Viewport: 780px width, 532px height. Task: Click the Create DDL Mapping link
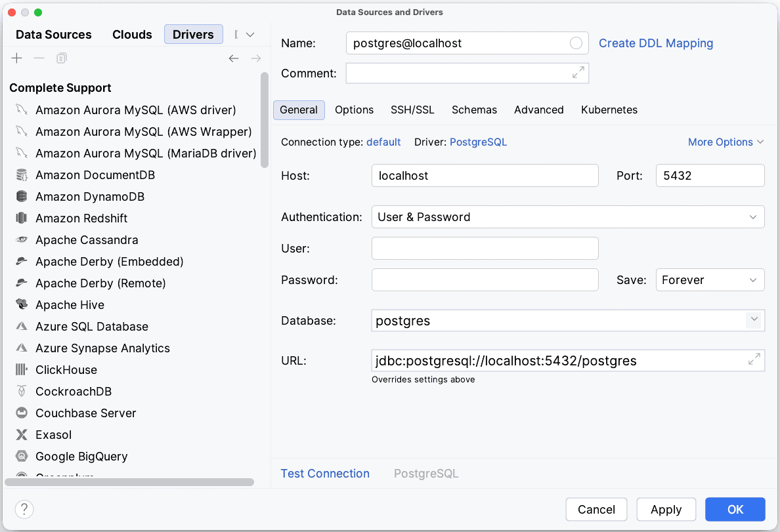tap(655, 43)
